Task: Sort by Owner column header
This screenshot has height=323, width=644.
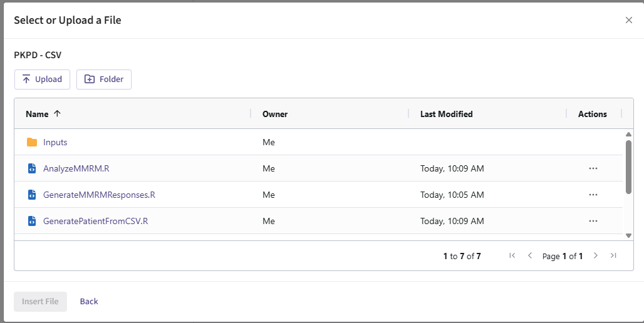Action: (x=275, y=114)
